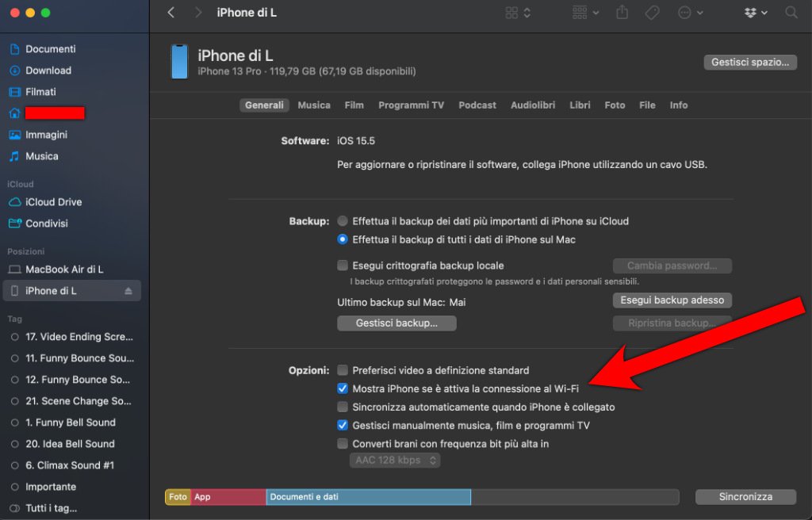
Task: Click the Tags toolbar icon
Action: tap(652, 13)
